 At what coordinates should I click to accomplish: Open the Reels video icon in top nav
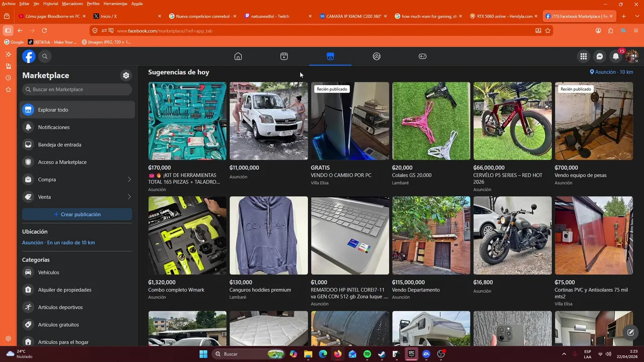click(x=284, y=56)
